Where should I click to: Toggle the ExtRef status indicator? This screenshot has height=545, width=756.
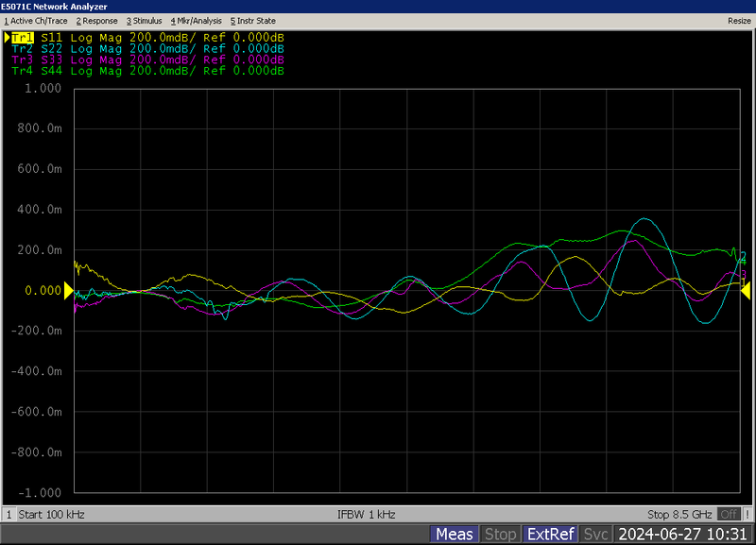550,535
